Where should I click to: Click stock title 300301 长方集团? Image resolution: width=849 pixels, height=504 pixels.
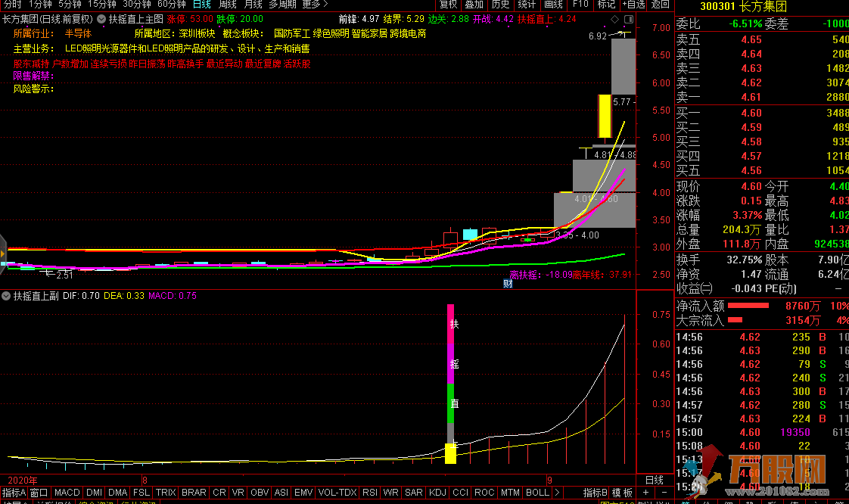[x=743, y=7]
